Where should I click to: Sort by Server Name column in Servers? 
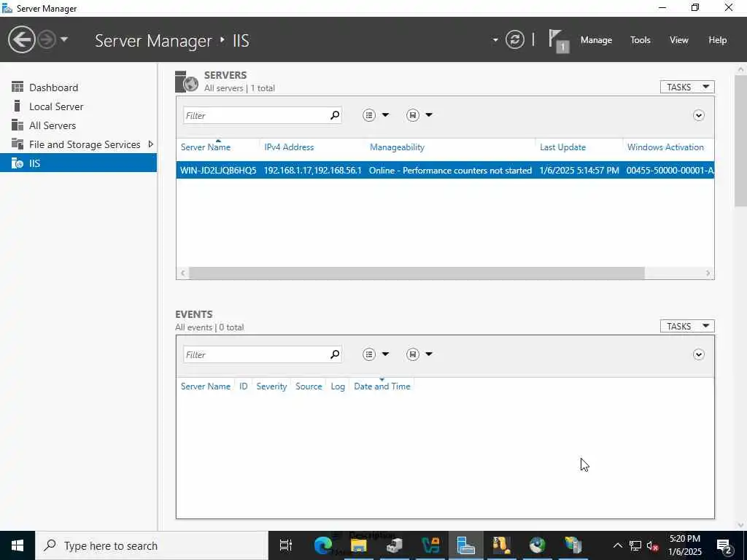pos(205,147)
